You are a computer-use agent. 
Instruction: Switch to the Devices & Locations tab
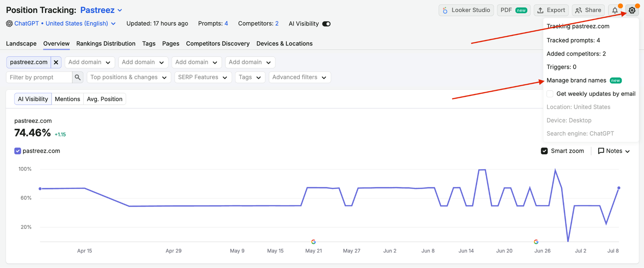pos(285,44)
